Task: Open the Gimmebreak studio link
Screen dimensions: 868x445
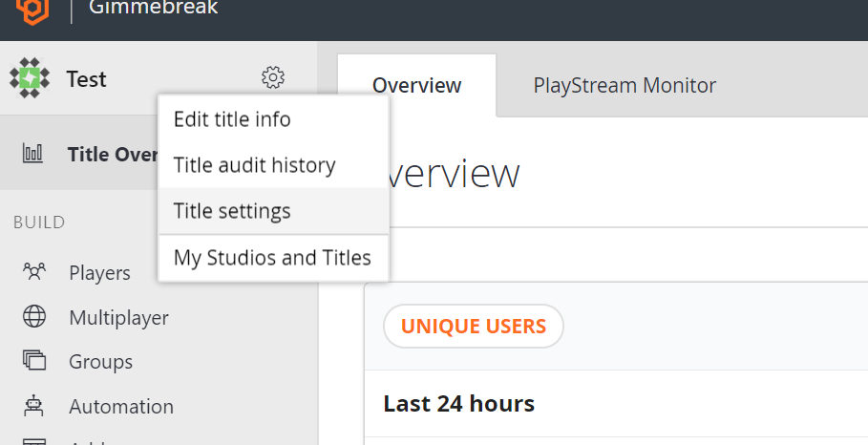Action: pyautogui.click(x=153, y=9)
